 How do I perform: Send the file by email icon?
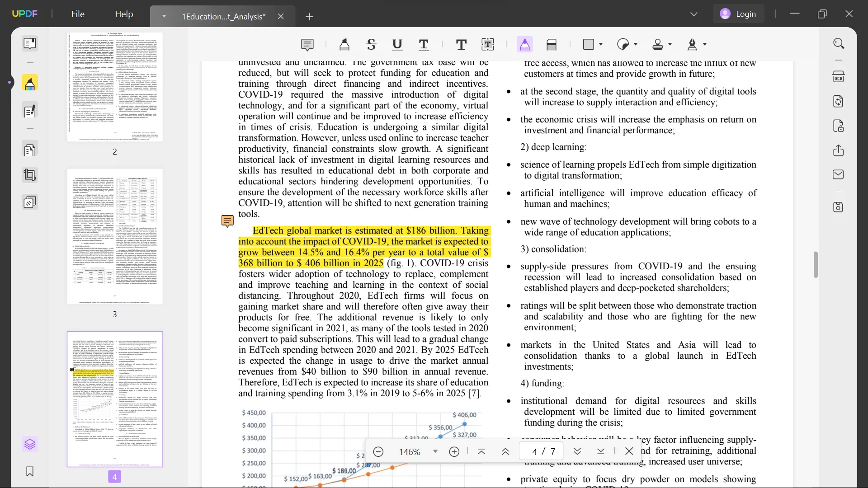click(x=839, y=174)
